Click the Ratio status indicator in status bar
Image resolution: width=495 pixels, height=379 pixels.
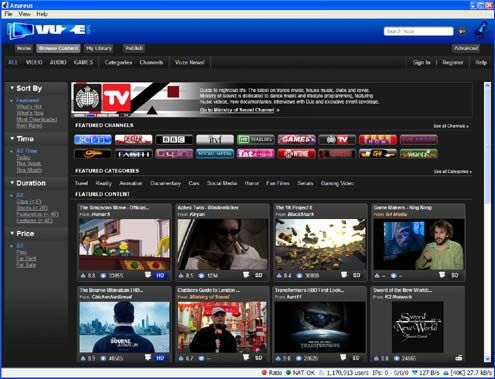click(272, 373)
